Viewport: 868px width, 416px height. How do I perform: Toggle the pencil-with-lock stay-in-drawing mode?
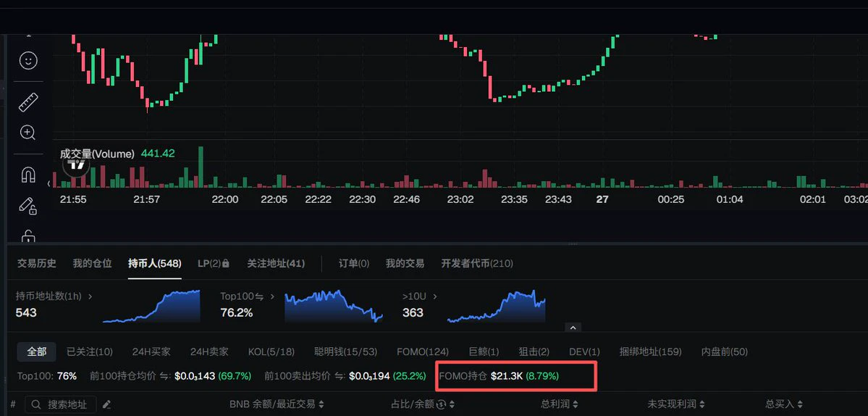point(28,207)
